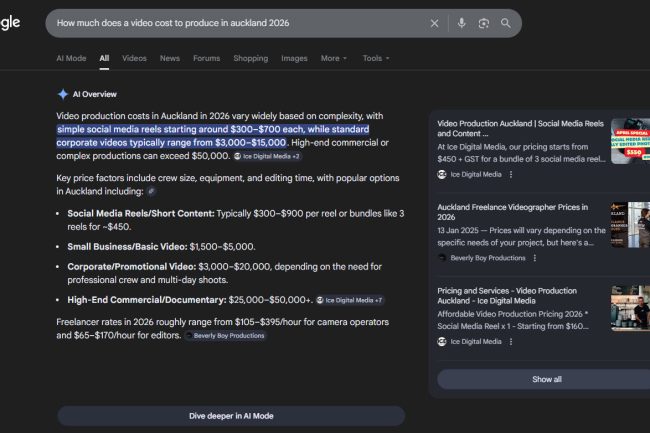Click the 'Show all' sources button
Viewport: 650px width, 433px height.
(x=546, y=379)
